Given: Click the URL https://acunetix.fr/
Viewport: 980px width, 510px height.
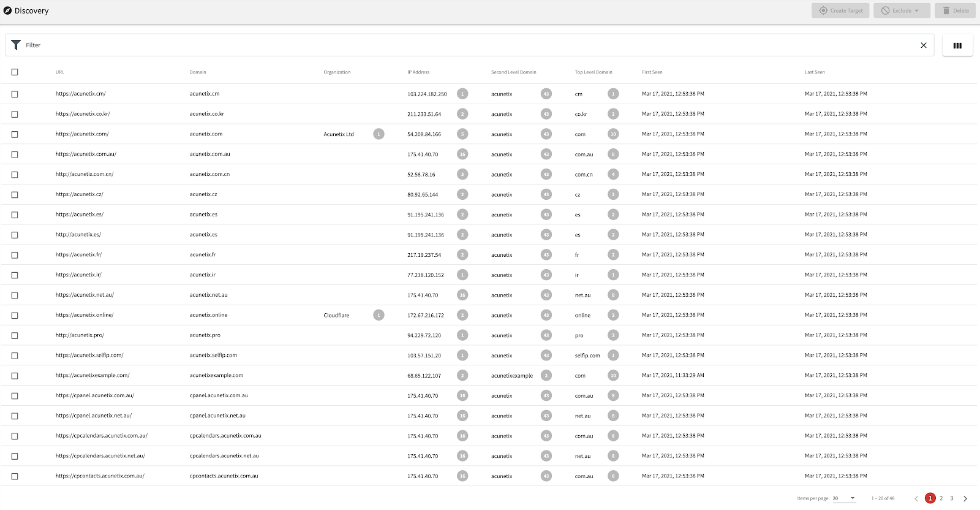Looking at the screenshot, I should [x=78, y=254].
